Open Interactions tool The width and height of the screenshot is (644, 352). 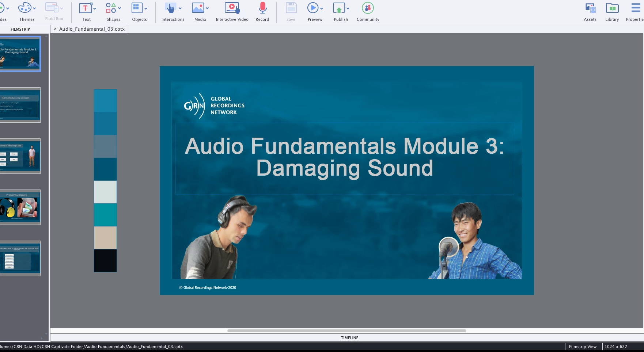(x=170, y=8)
